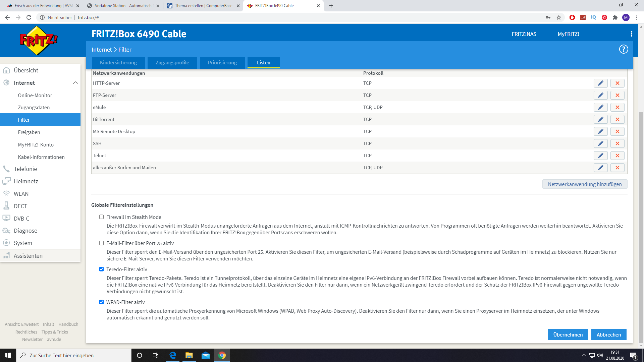This screenshot has height=362, width=644.
Task: Edit the Telnet network application
Action: tap(600, 156)
